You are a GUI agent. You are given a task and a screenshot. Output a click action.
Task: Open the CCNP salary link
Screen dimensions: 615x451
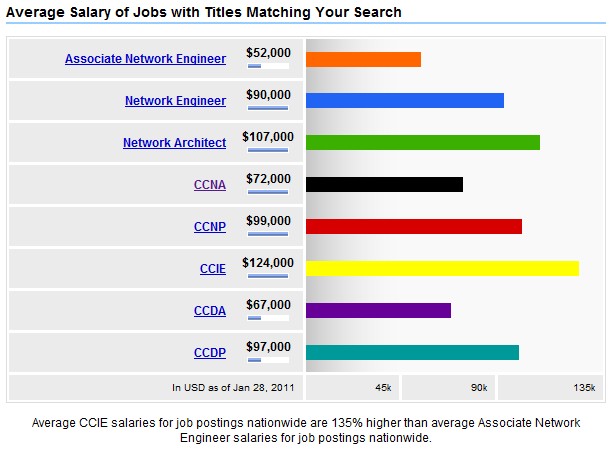coord(210,227)
